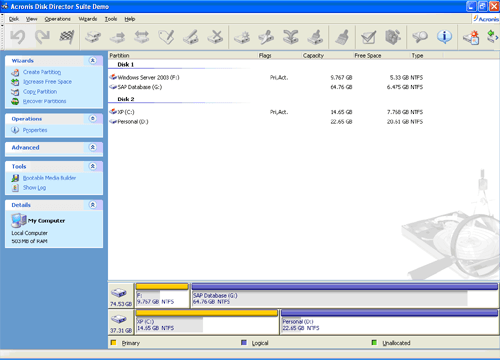Click the checkmark check partition icon
This screenshot has height=360, width=500.
(368, 37)
